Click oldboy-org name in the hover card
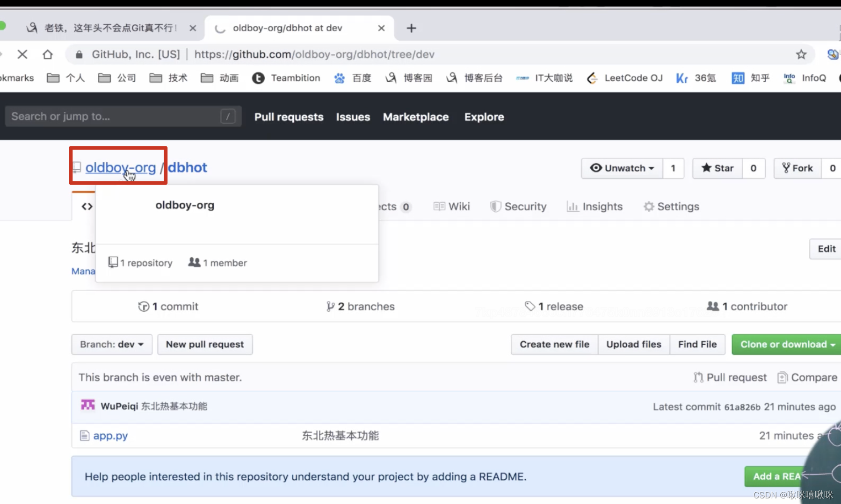The width and height of the screenshot is (841, 504). pos(185,205)
